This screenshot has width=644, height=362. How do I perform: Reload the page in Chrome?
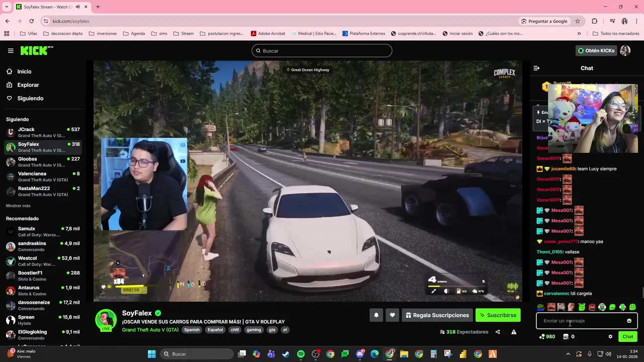point(31,21)
